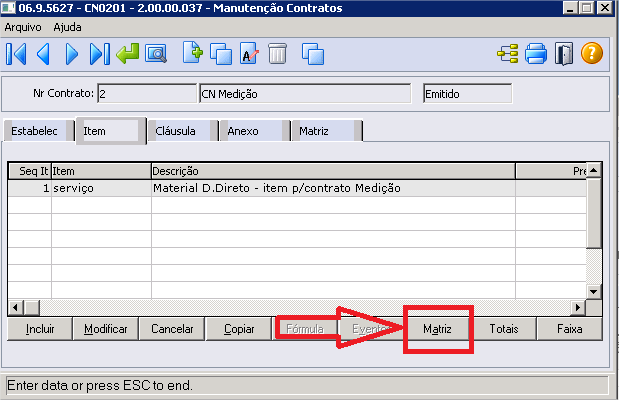Click the Incluir button
This screenshot has height=400, width=619.
40,329
